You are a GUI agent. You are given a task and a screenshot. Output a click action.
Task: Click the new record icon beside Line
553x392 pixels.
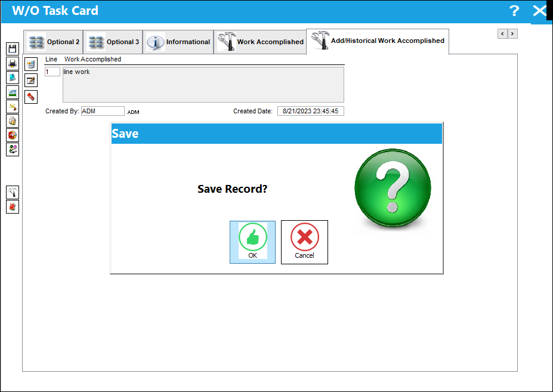31,64
